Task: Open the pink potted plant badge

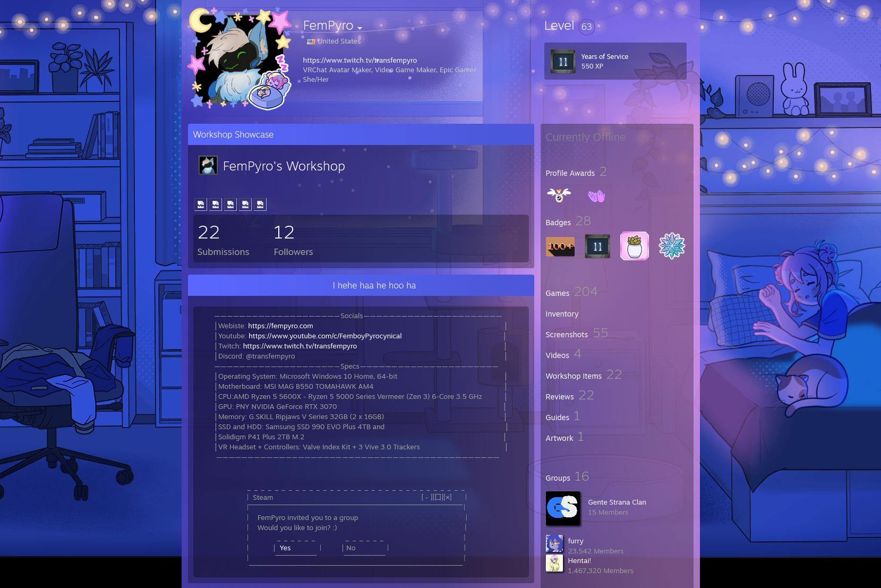Action: click(635, 246)
